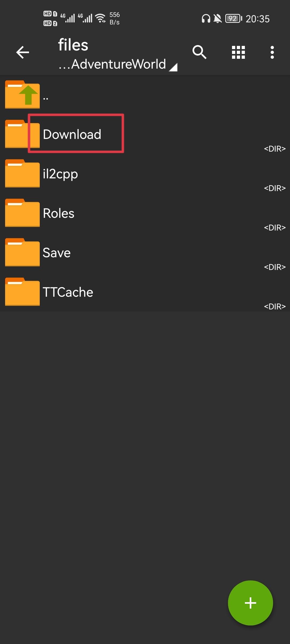290x644 pixels.
Task: Select the il2cpp folder name
Action: coord(60,174)
